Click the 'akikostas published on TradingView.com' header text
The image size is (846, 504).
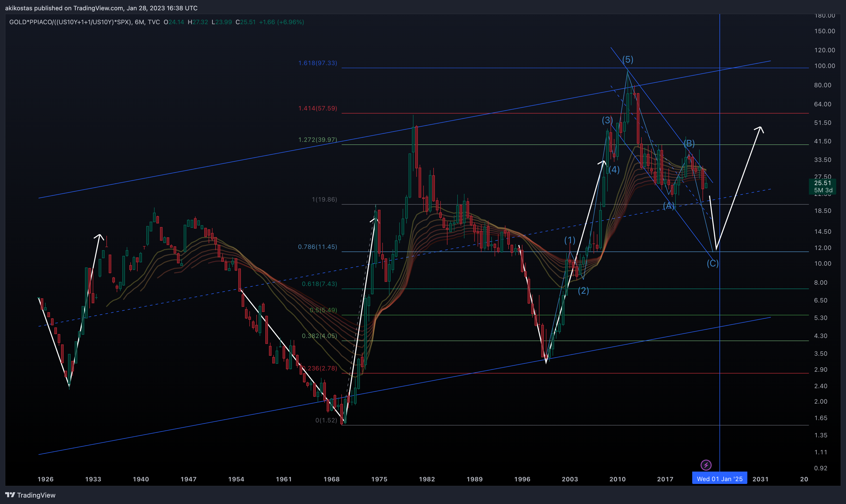(64, 8)
